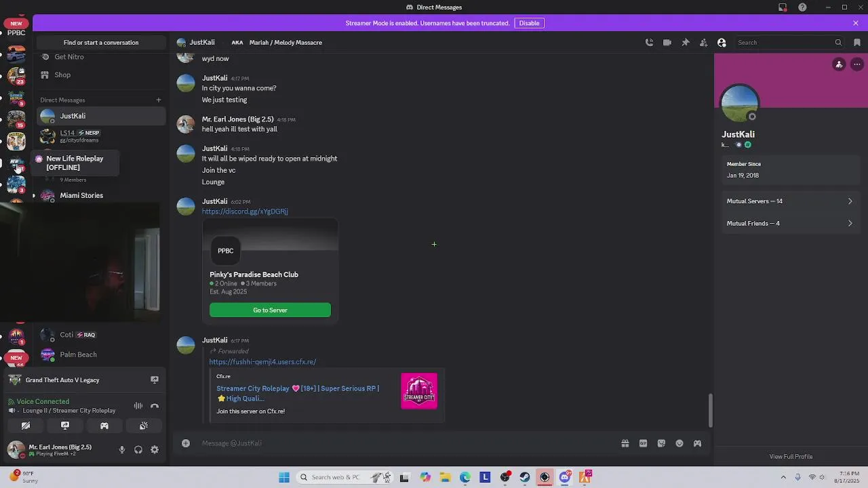Click the PPBC server invite icon

click(225, 251)
